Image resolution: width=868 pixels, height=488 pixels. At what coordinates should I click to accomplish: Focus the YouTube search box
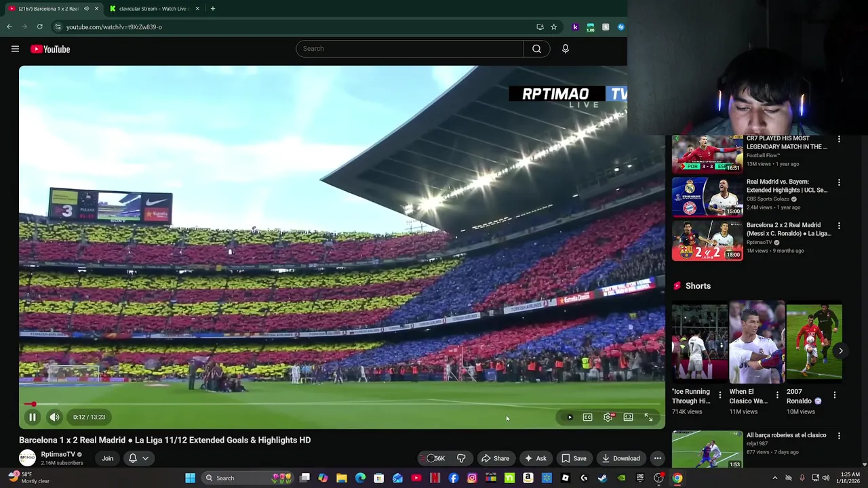click(410, 49)
